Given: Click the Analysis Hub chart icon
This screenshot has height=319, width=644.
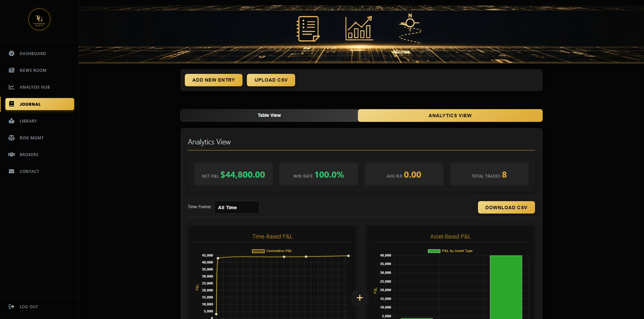Looking at the screenshot, I should tap(11, 87).
